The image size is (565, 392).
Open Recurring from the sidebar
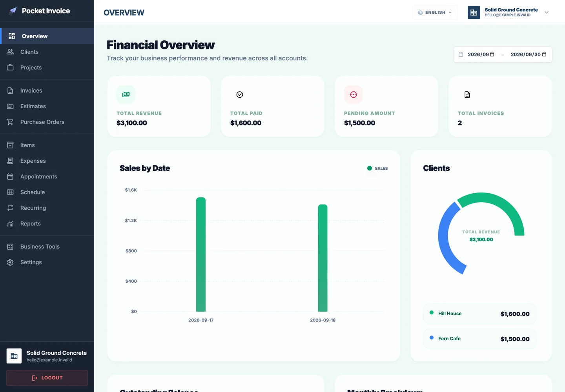pos(47,208)
